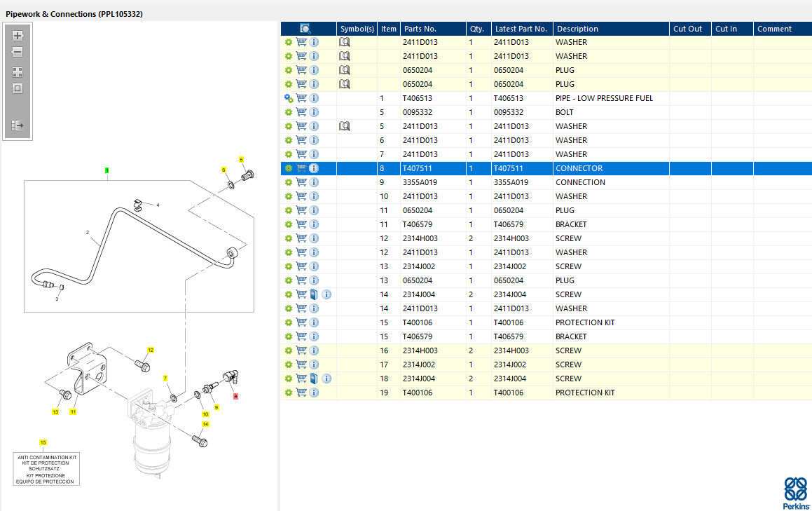Click symbol icon on item 5 WASHER row
Viewport: 812px width, 511px height.
345,126
